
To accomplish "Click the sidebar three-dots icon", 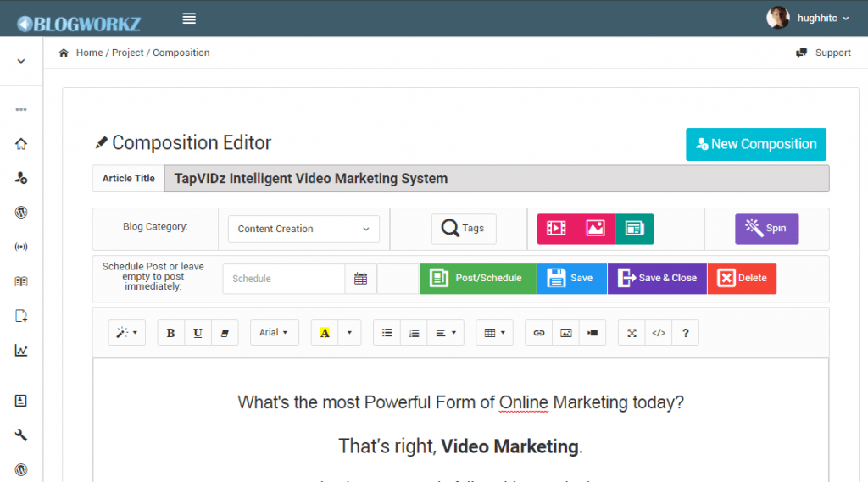I will click(x=21, y=109).
